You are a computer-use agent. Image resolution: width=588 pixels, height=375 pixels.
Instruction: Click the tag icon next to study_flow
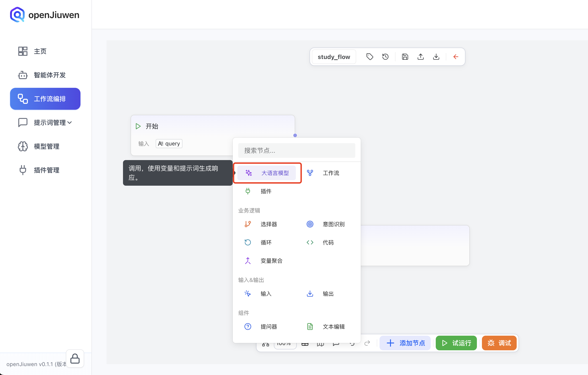(x=369, y=56)
